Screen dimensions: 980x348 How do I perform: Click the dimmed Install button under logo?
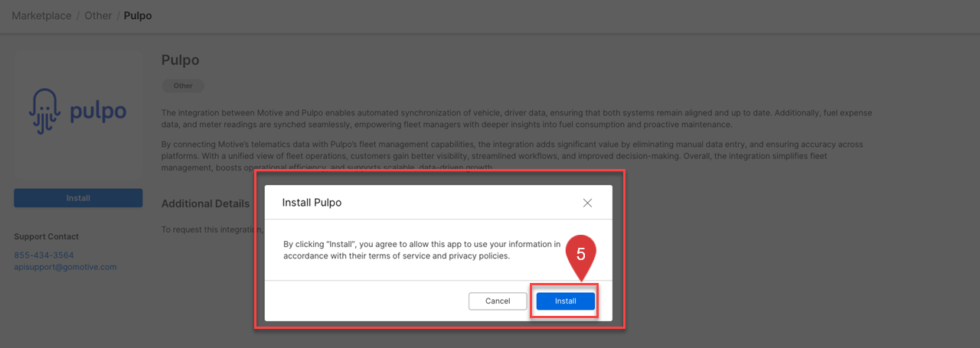click(78, 198)
